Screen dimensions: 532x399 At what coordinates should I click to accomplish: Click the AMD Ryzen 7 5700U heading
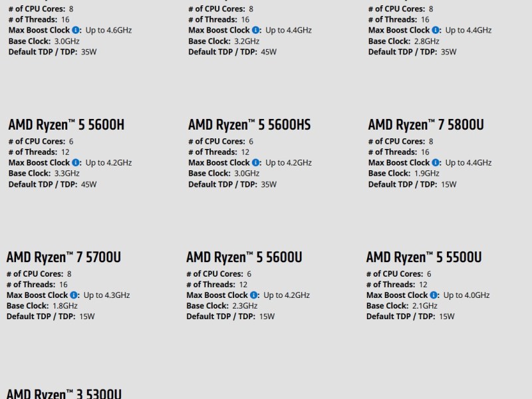[64, 257]
